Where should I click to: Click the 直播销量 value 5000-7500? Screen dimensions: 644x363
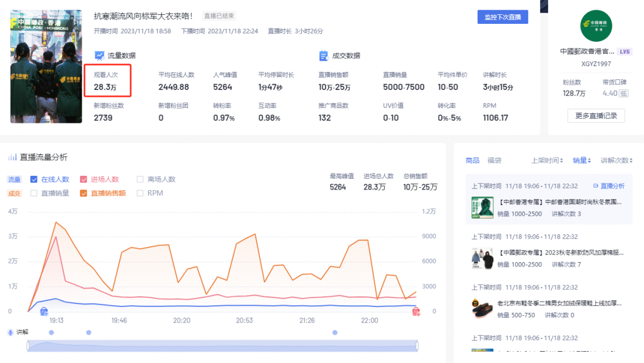click(x=403, y=87)
